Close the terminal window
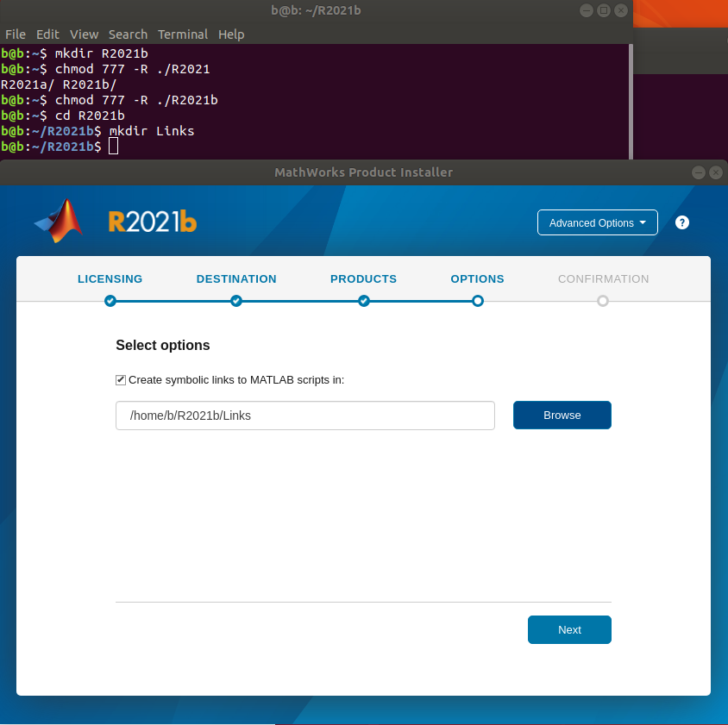This screenshot has width=728, height=725. 621,10
